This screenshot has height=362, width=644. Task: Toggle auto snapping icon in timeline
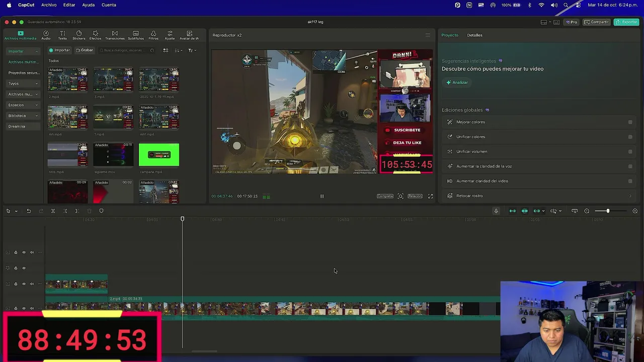tap(524, 211)
